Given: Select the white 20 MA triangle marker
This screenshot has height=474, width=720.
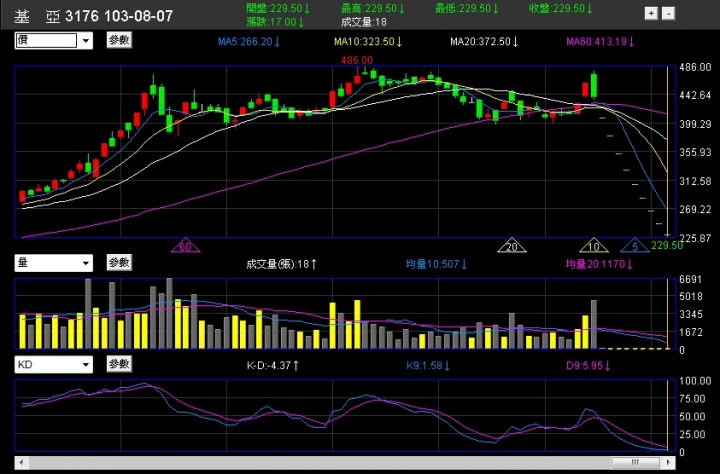Looking at the screenshot, I should coord(512,246).
